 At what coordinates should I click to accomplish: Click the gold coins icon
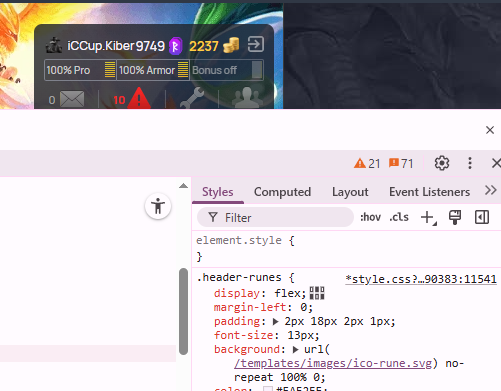231,45
